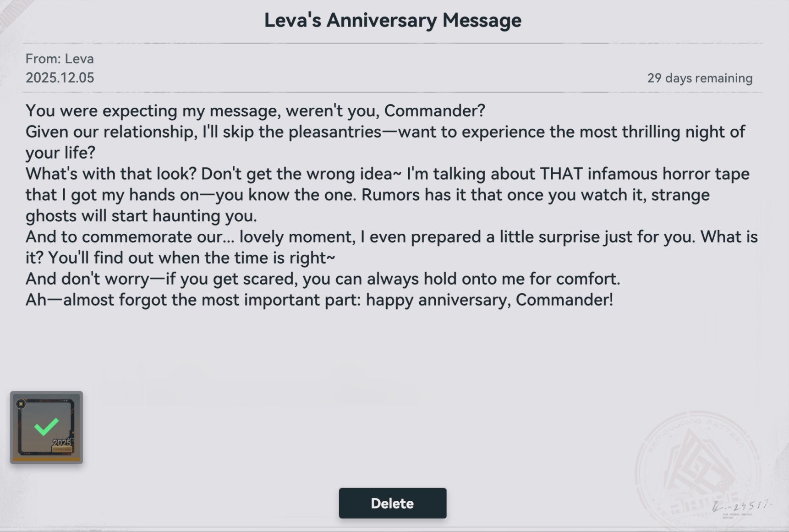Click the green claimed checkmark
This screenshot has width=789, height=532.
(46, 426)
